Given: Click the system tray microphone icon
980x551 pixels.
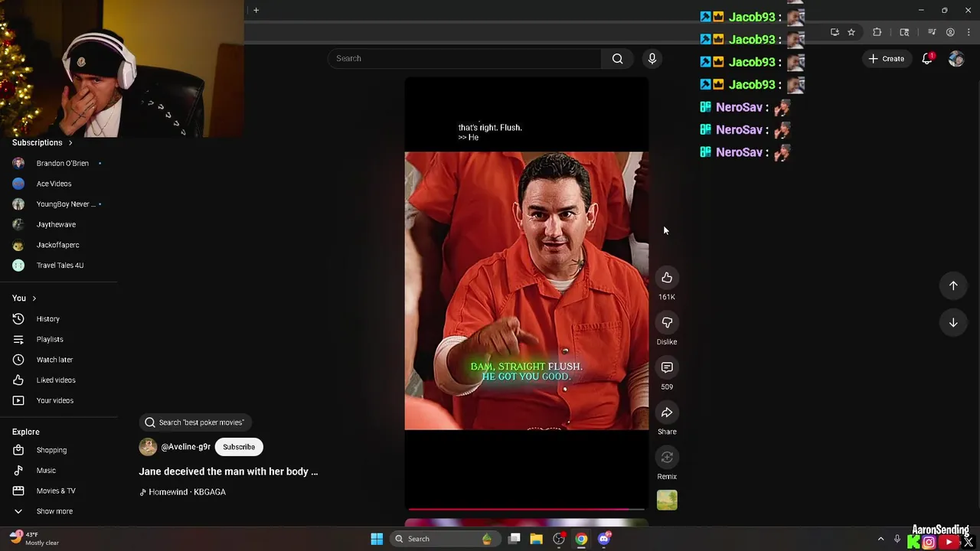Looking at the screenshot, I should [x=897, y=539].
